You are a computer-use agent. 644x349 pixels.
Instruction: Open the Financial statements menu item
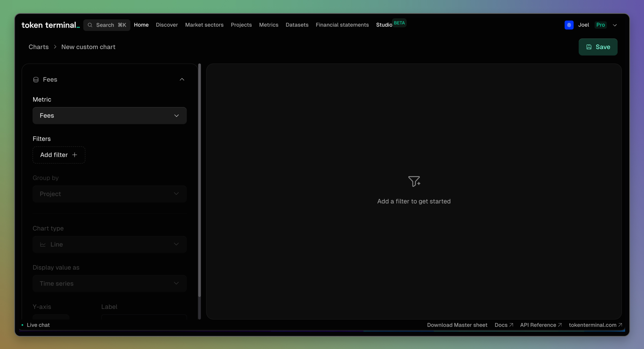point(342,25)
